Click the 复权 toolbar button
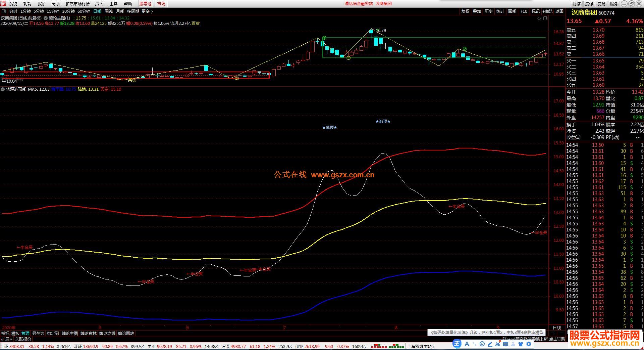Image resolution: width=644 pixels, height=350 pixels. click(466, 11)
